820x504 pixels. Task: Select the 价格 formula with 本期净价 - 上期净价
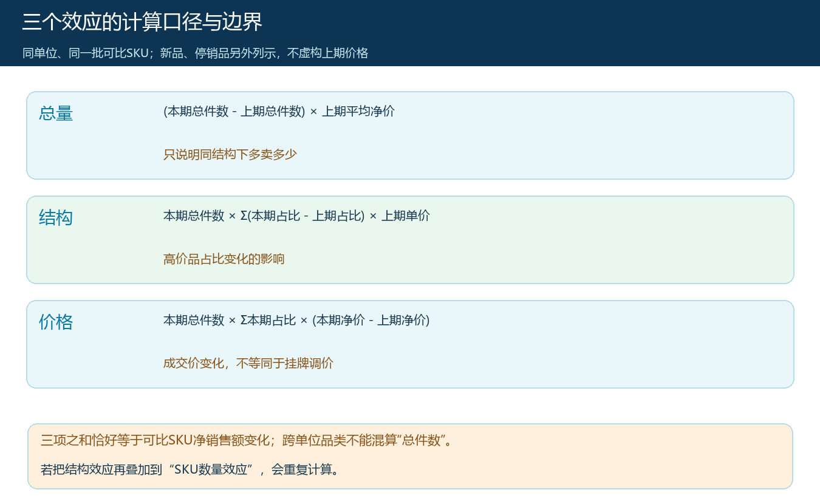tap(296, 320)
